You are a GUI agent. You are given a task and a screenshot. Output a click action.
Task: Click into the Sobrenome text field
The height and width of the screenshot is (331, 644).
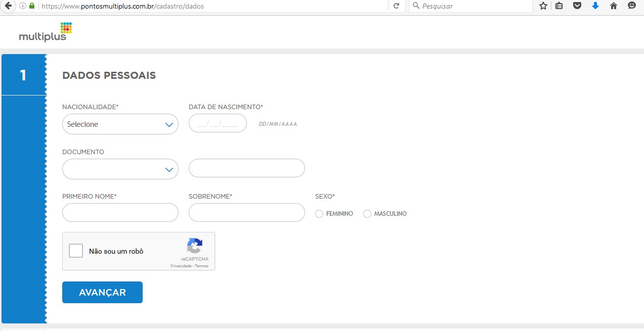tap(246, 213)
